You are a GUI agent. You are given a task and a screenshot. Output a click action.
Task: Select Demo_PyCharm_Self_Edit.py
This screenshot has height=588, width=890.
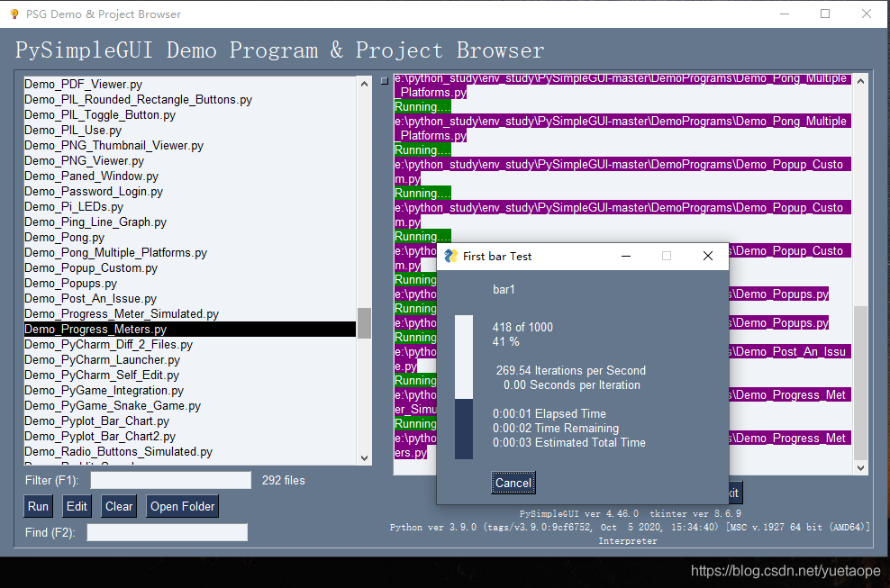189,375
